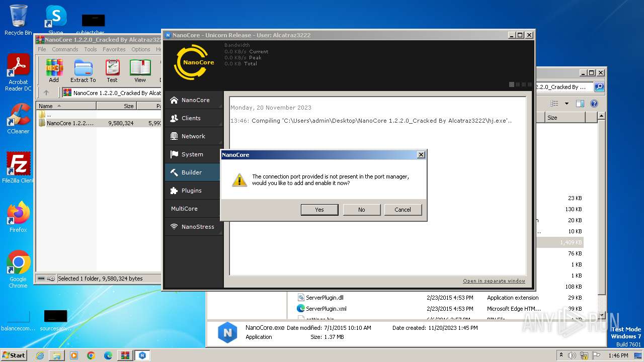This screenshot has width=644, height=362.
Task: Click the WinRAR Add toolbar icon
Action: click(54, 71)
